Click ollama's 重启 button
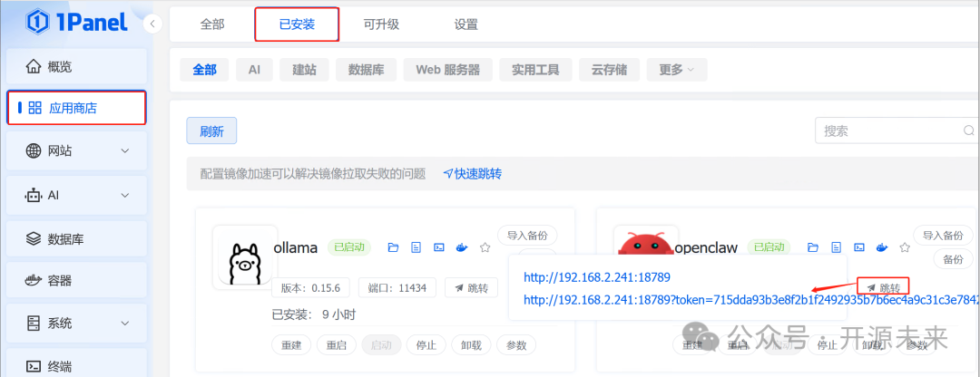Viewport: 980px width, 377px height. pyautogui.click(x=337, y=345)
